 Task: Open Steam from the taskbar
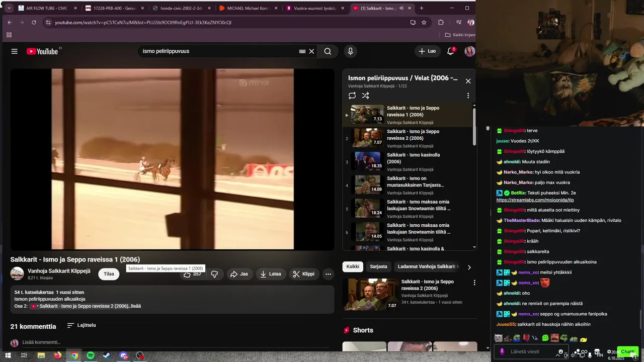click(x=107, y=355)
